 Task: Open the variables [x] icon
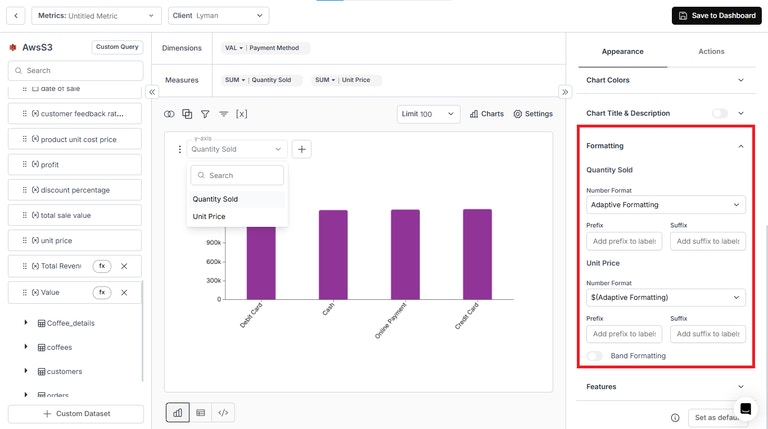pos(241,114)
